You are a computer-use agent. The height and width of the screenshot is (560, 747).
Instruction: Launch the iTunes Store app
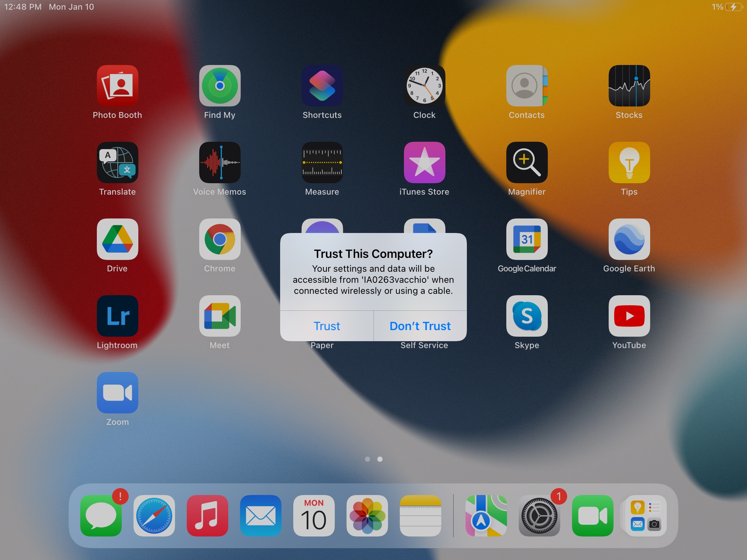[424, 162]
